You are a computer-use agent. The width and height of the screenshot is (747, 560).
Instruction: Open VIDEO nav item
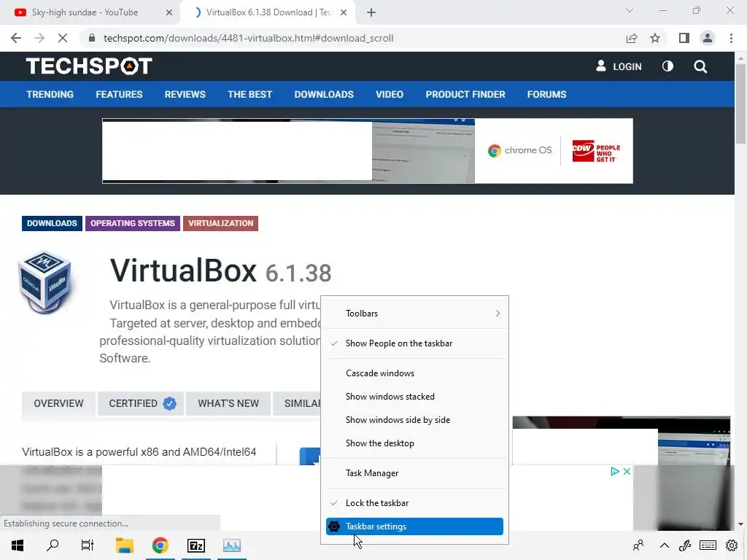[x=390, y=94]
